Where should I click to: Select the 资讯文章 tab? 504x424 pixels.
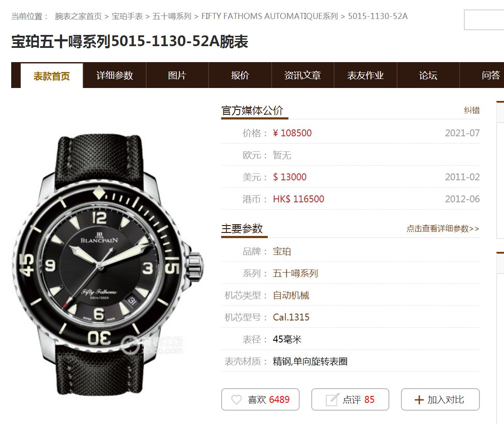303,75
